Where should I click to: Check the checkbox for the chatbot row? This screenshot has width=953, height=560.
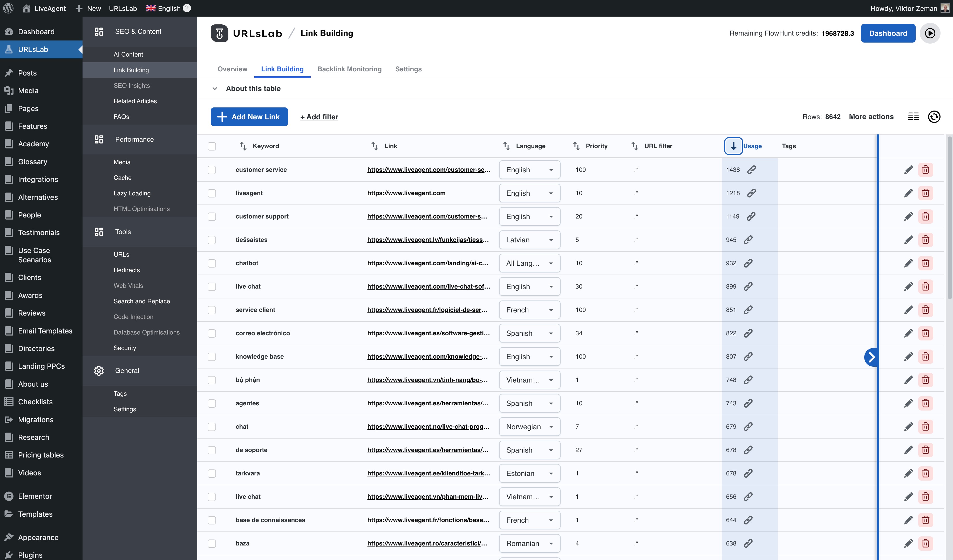(x=212, y=263)
